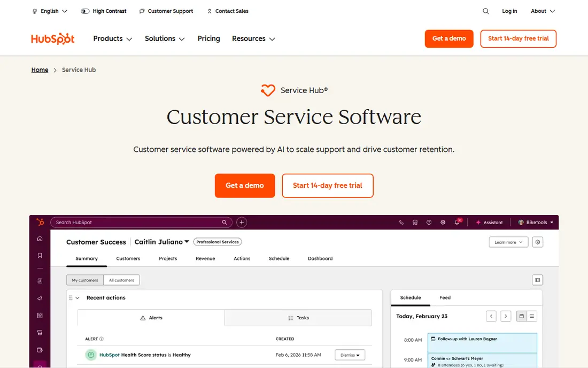Select the Alerts tab

pyautogui.click(x=151, y=318)
